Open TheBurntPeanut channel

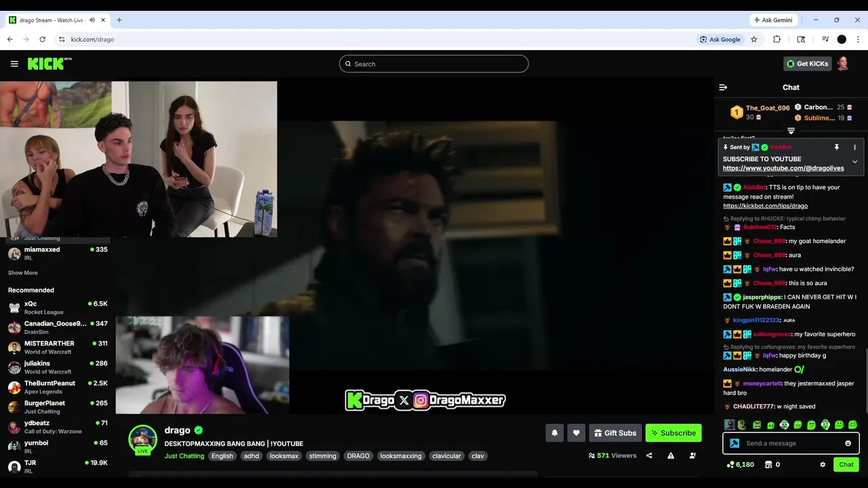pyautogui.click(x=58, y=387)
